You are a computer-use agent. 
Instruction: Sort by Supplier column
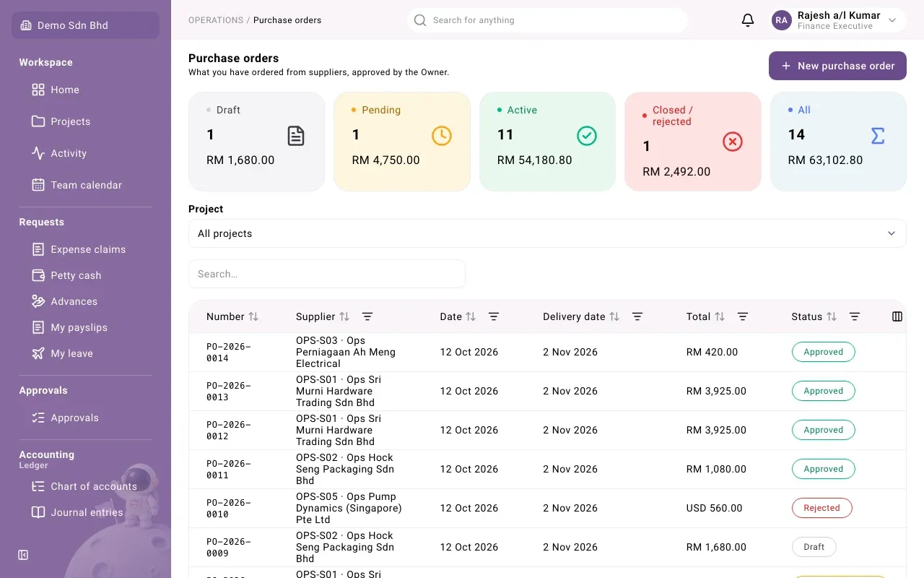344,316
